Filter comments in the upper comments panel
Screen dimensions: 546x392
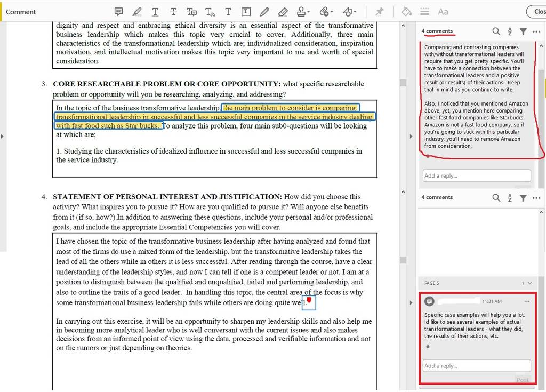523,31
